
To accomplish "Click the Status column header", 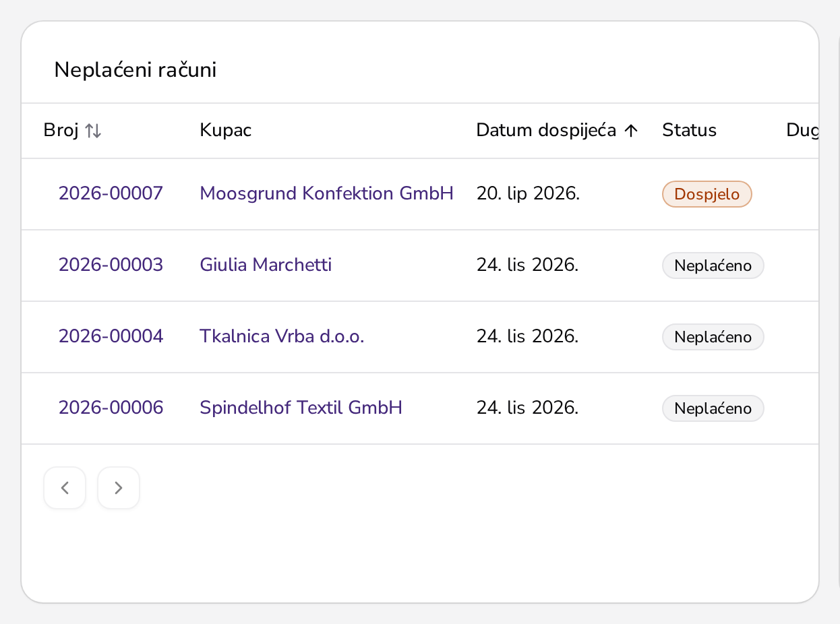I will (689, 131).
